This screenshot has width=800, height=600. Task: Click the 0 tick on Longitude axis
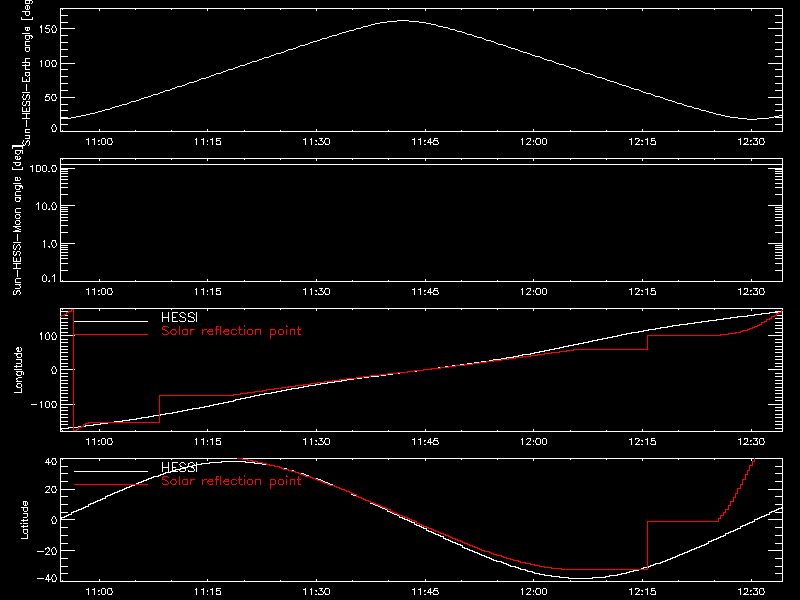pyautogui.click(x=54, y=370)
